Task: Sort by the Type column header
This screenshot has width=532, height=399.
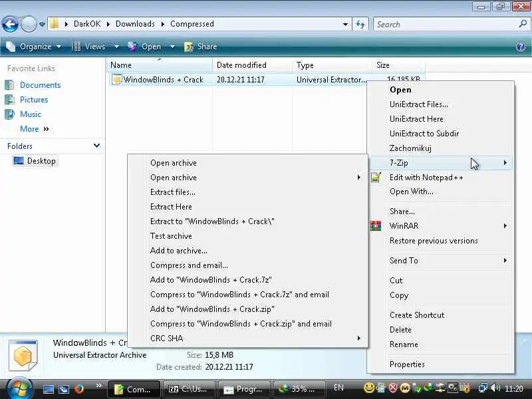Action: tap(332, 65)
